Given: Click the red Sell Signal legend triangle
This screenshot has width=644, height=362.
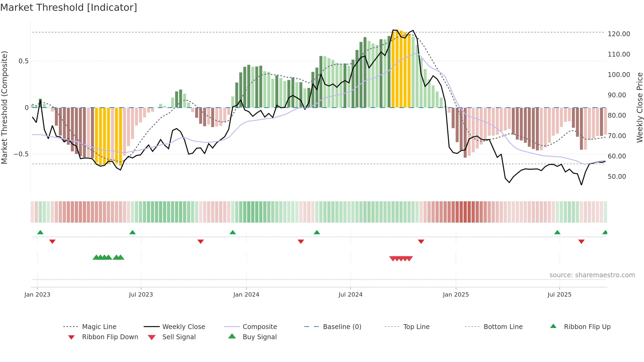Looking at the screenshot, I should click(x=152, y=337).
